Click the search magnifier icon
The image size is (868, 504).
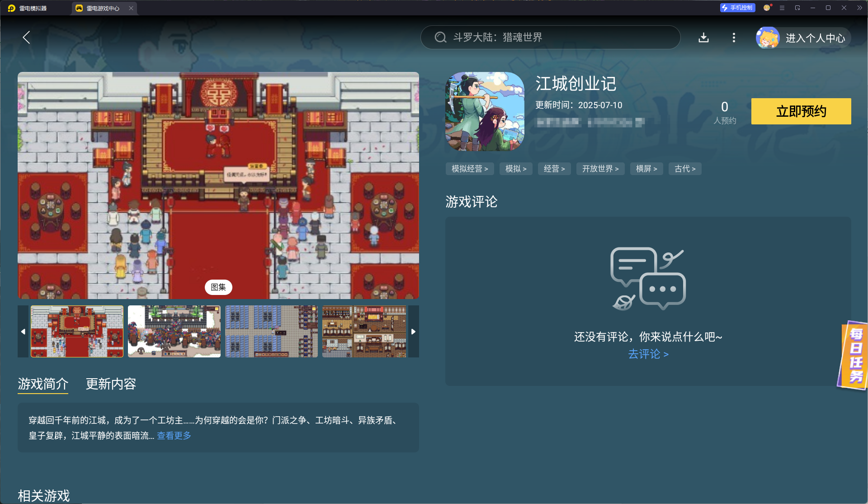440,38
